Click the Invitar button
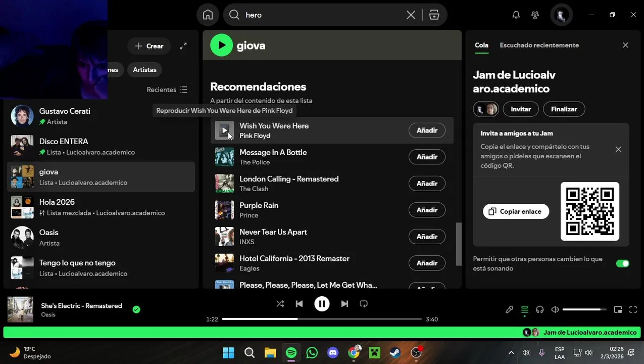 [x=521, y=109]
